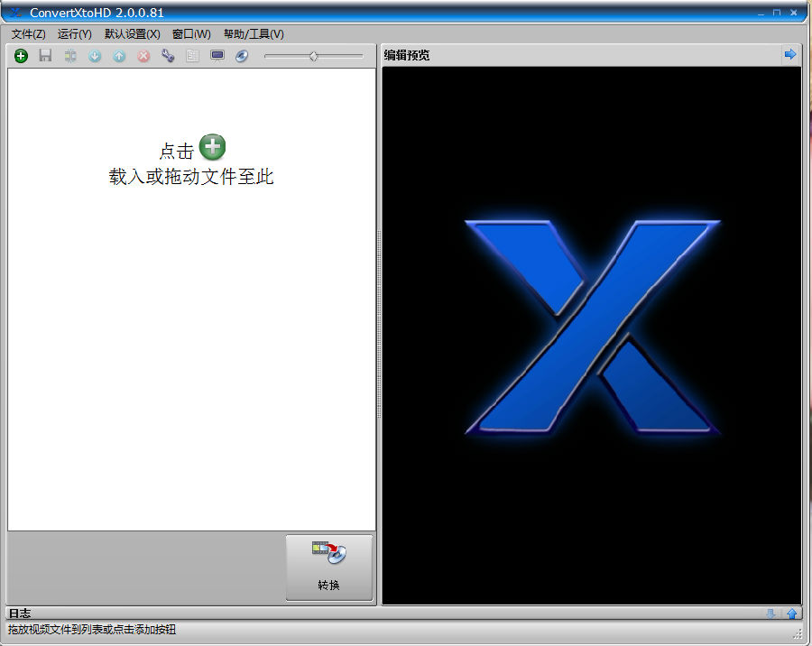Click log message 拖放视频文件到列表或点击添加按钮

[x=92, y=630]
